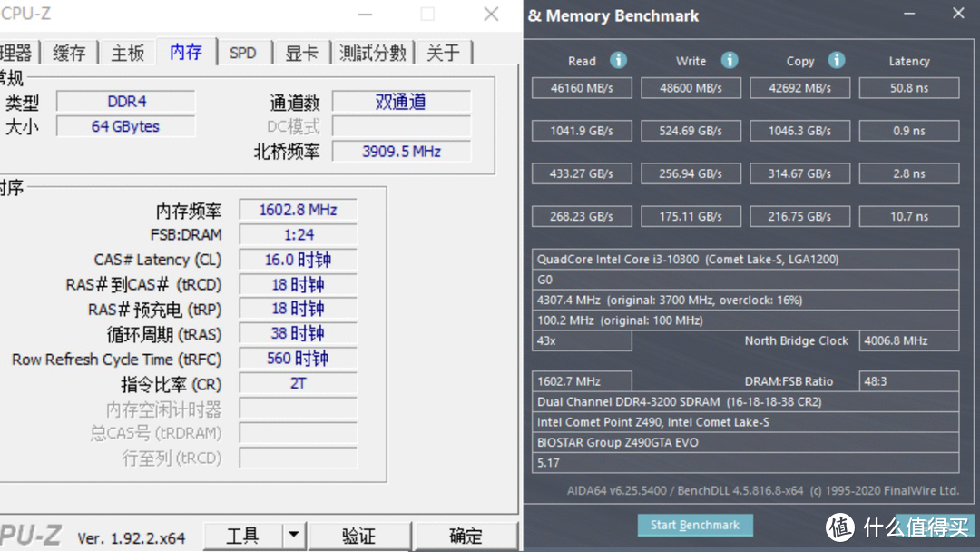Click the 双通道 channel field
980x552 pixels.
pyautogui.click(x=401, y=102)
